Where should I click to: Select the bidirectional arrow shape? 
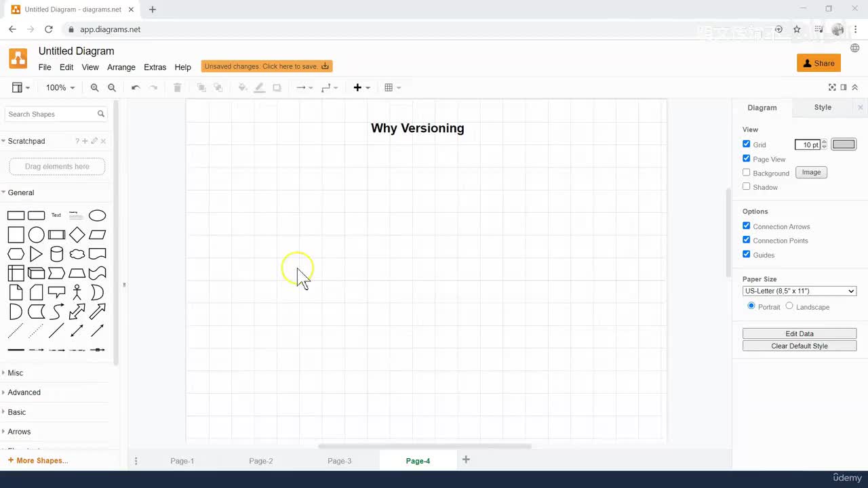point(77,312)
